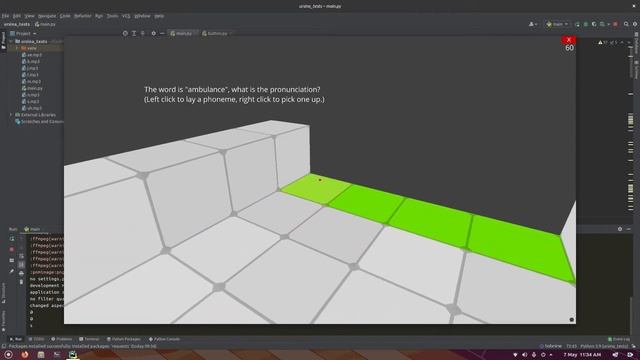Collapse the ursina_tests root folder
640x360 pixels.
[11, 41]
